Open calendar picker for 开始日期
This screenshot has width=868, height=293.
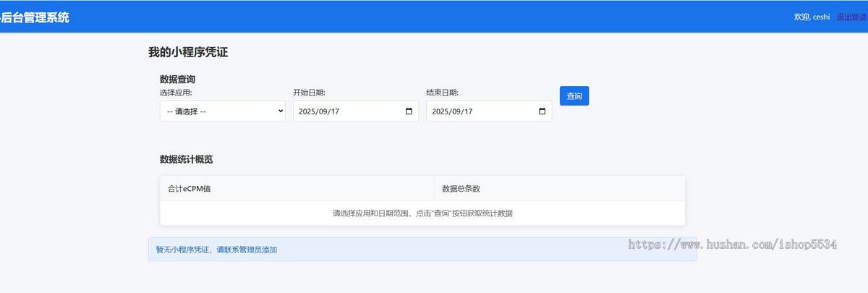point(409,111)
